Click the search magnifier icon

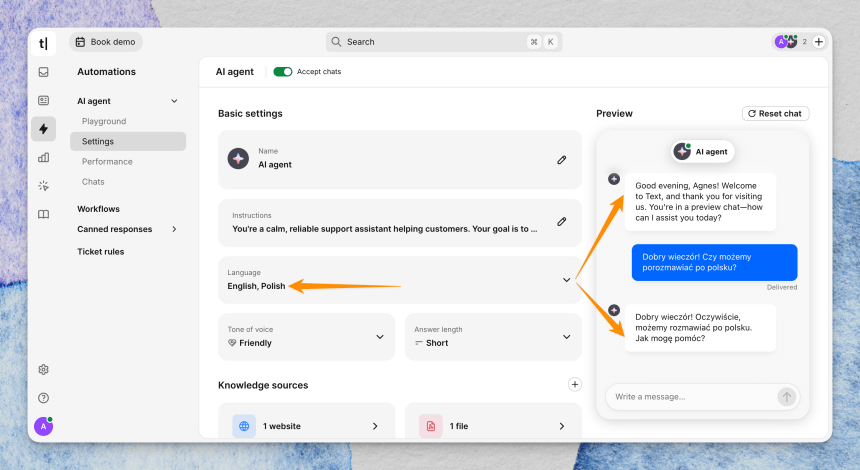coord(336,42)
